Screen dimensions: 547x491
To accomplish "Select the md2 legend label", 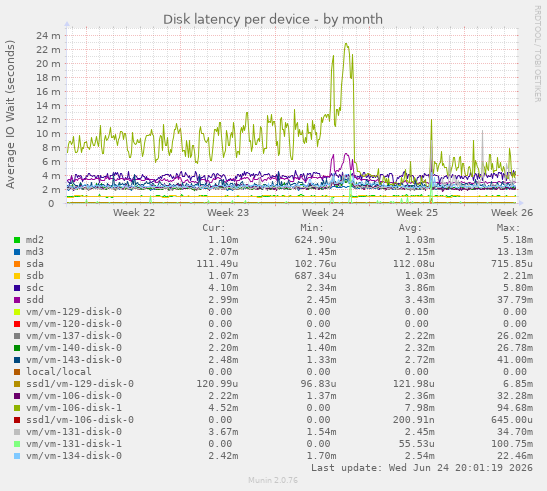I will coord(35,240).
